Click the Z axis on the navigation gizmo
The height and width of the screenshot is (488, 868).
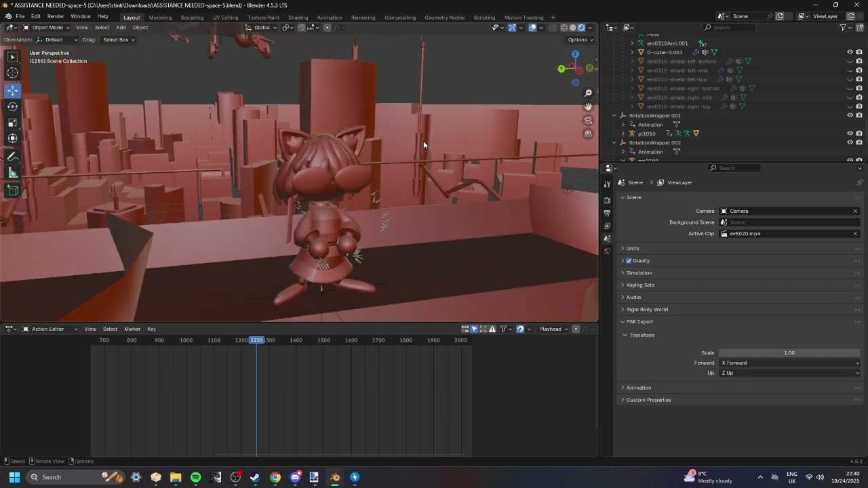point(575,54)
